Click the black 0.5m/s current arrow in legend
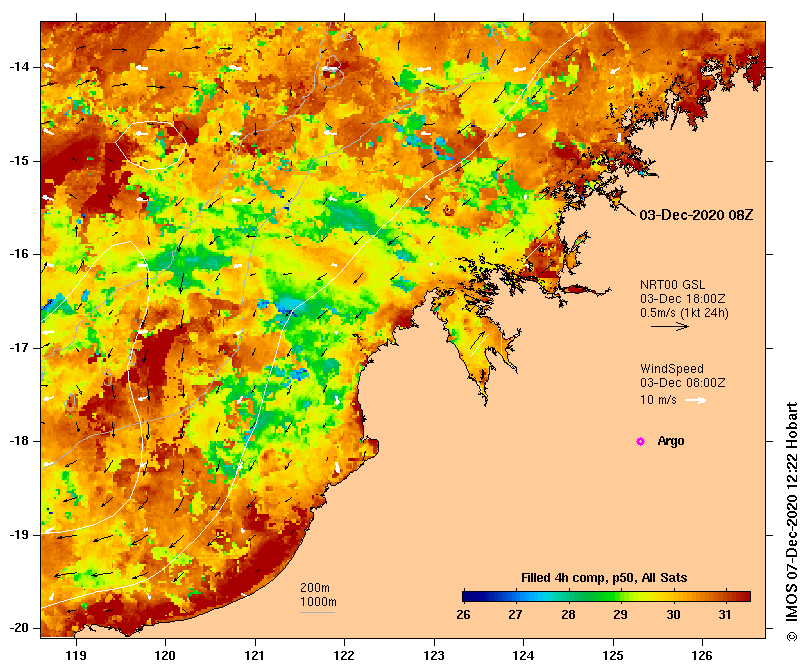This screenshot has height=672, width=809. 670,326
